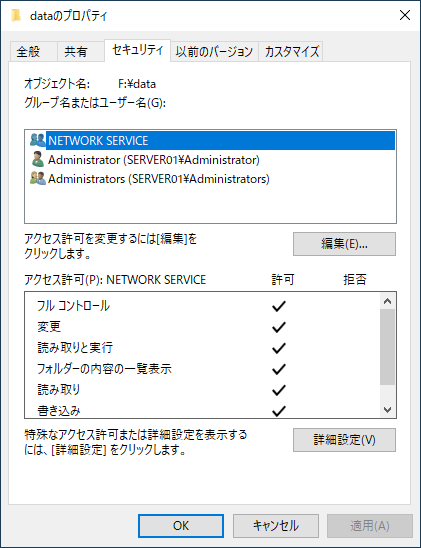Open the 以前のバージョン tab
The image size is (421, 548).
214,52
